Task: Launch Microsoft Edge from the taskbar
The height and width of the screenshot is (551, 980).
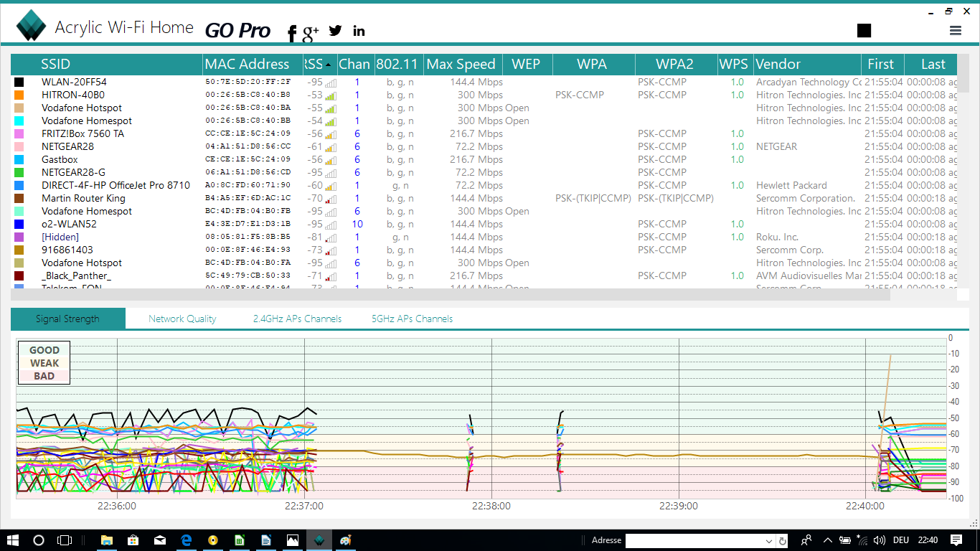Action: 186,540
